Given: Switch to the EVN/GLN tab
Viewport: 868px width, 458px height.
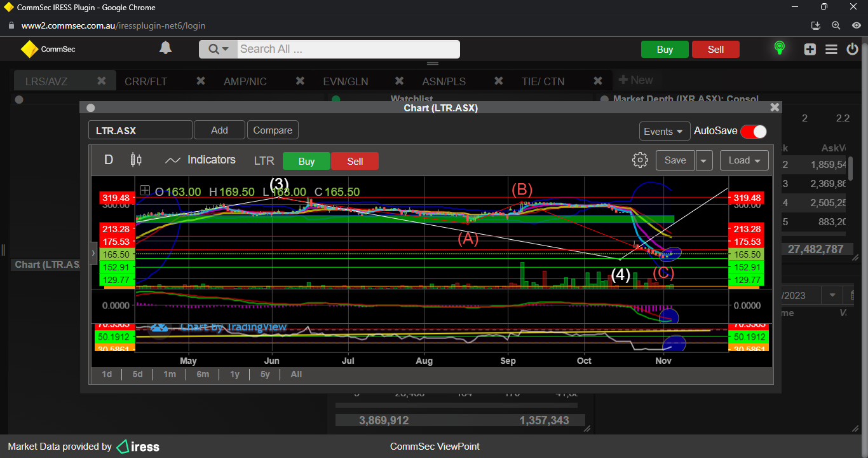Looking at the screenshot, I should click(346, 81).
